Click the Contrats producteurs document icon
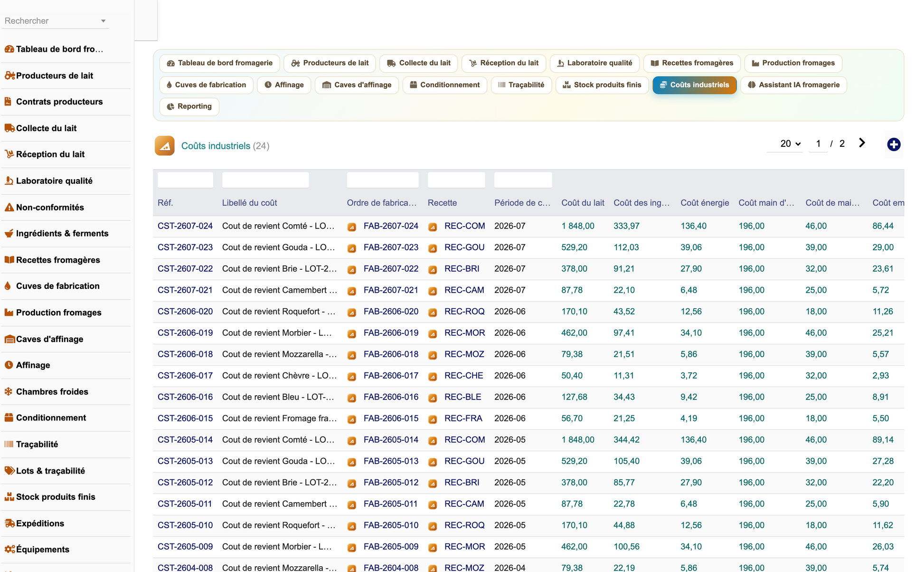The height and width of the screenshot is (572, 924). click(x=8, y=102)
